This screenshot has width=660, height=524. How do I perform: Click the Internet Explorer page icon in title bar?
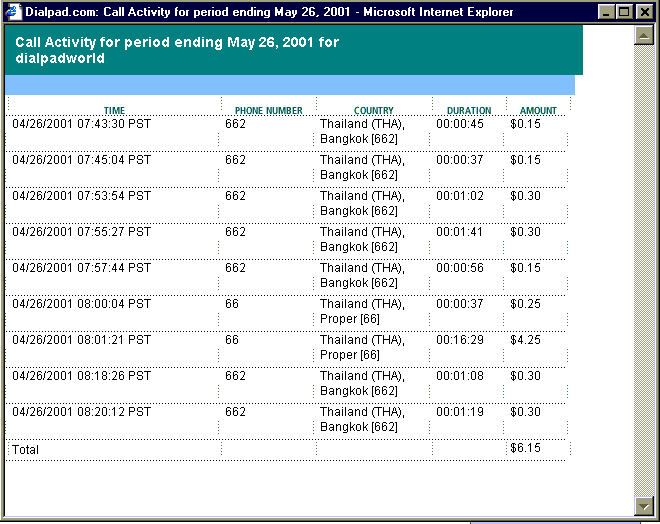click(13, 12)
